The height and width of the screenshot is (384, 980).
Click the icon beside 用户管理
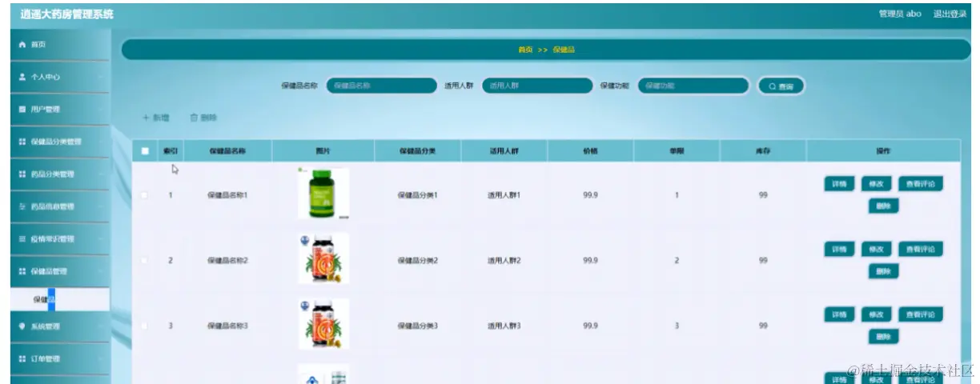(x=22, y=110)
